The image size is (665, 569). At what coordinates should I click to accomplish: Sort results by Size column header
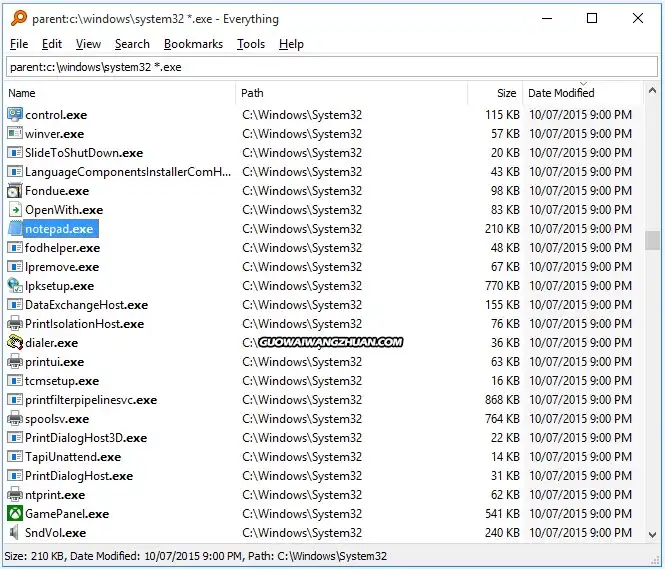pos(495,93)
